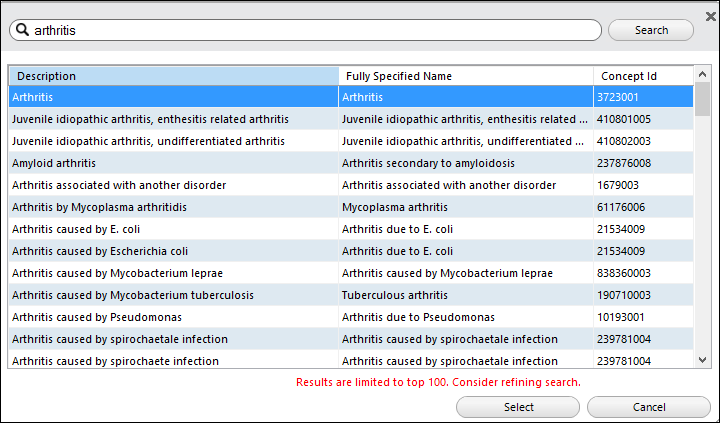This screenshot has height=423, width=720.
Task: Click concept id 10193001
Action: tap(643, 317)
